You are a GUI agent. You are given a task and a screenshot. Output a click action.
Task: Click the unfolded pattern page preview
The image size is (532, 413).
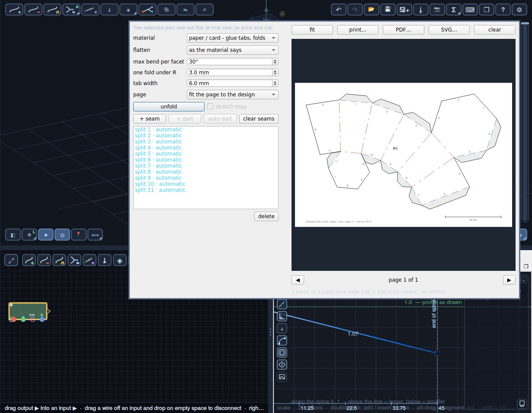point(404,155)
